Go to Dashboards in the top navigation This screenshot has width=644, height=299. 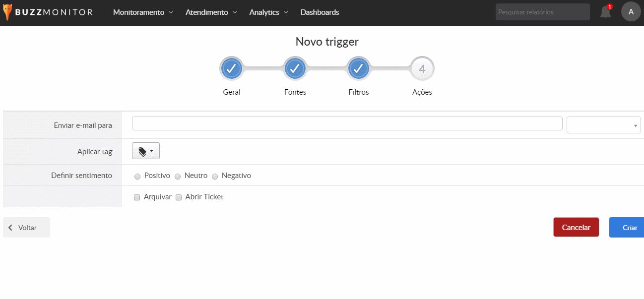320,12
